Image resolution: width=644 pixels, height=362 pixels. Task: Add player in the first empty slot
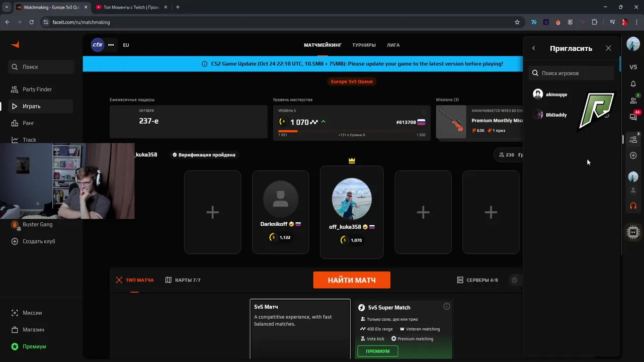coord(212,212)
